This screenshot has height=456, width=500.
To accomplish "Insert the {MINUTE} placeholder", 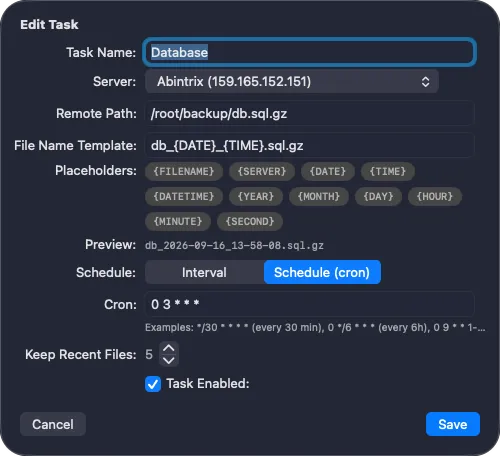I will 178,221.
